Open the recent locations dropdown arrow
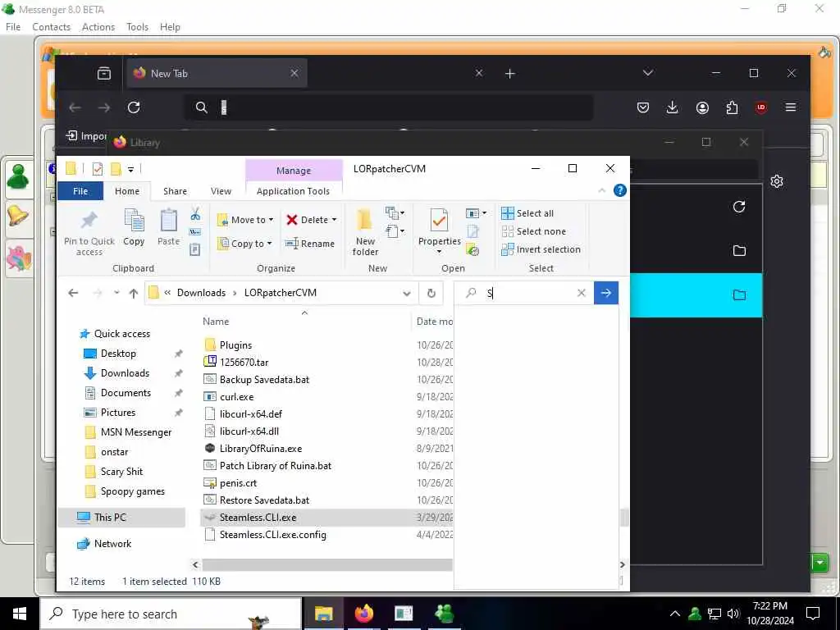 coord(116,293)
